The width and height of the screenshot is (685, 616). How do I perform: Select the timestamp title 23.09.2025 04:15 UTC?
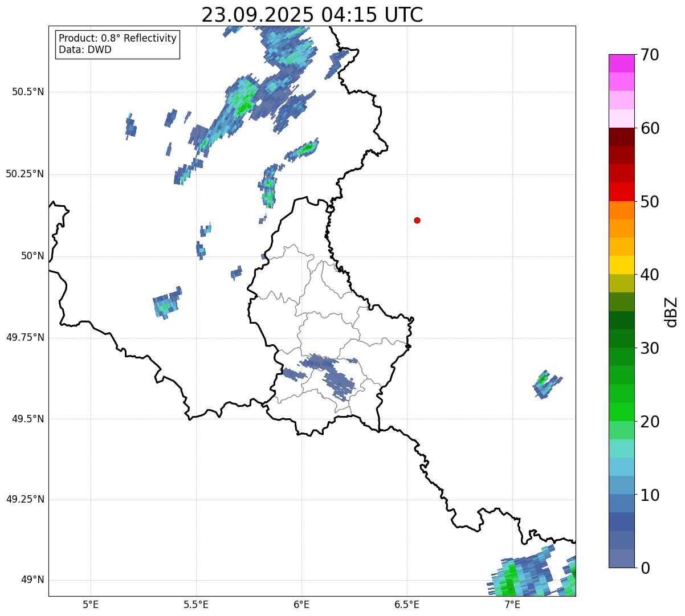click(312, 15)
